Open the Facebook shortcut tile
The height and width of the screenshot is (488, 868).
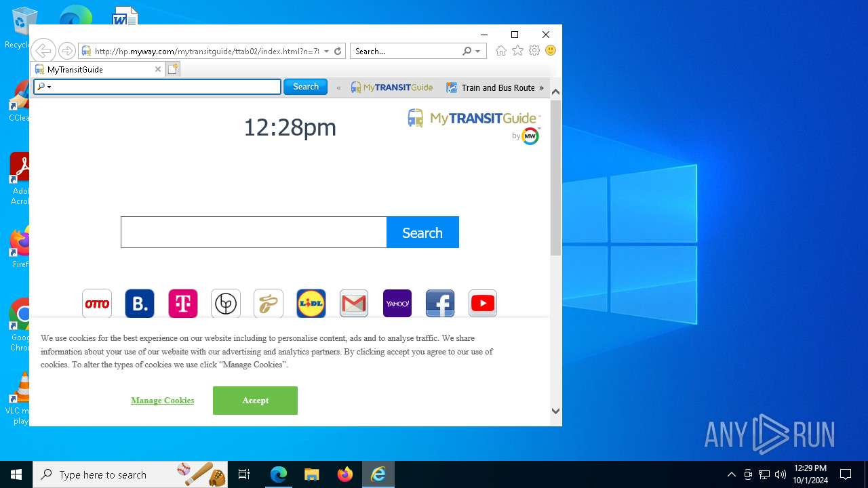[440, 304]
